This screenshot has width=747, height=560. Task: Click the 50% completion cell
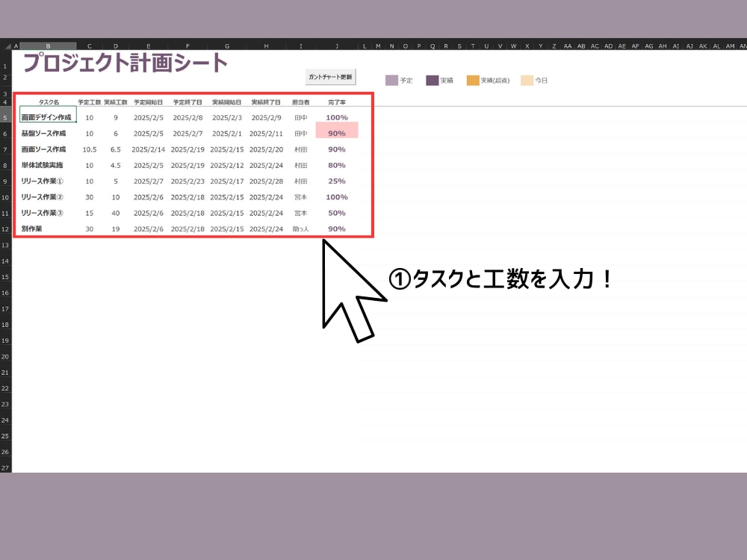pos(337,213)
